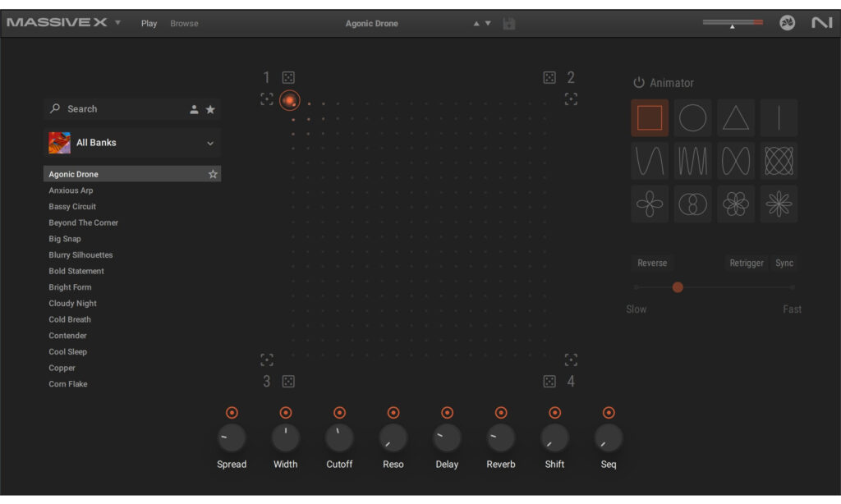Click the dice icon next to corner 1
The image size is (841, 504).
tap(287, 76)
